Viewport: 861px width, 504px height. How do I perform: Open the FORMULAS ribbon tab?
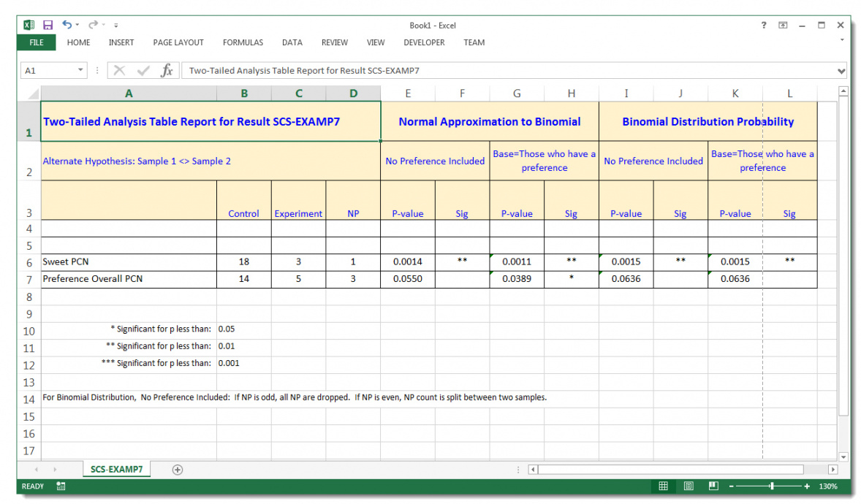(243, 42)
